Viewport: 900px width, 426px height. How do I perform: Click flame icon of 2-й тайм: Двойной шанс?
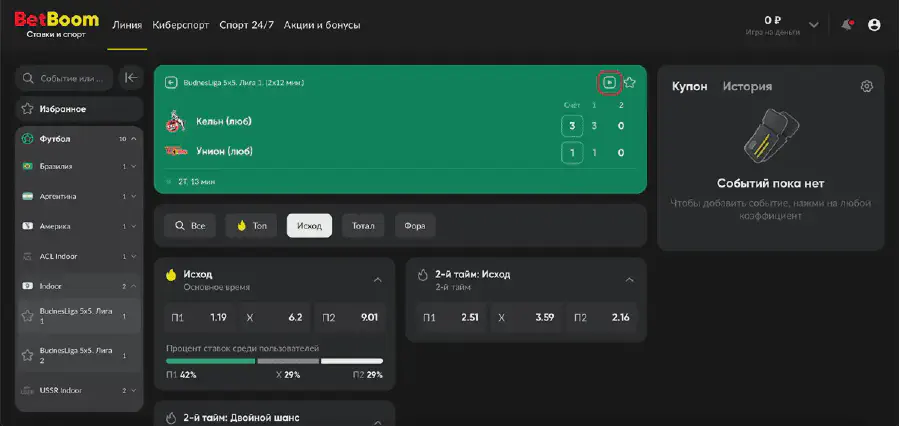[x=171, y=418]
